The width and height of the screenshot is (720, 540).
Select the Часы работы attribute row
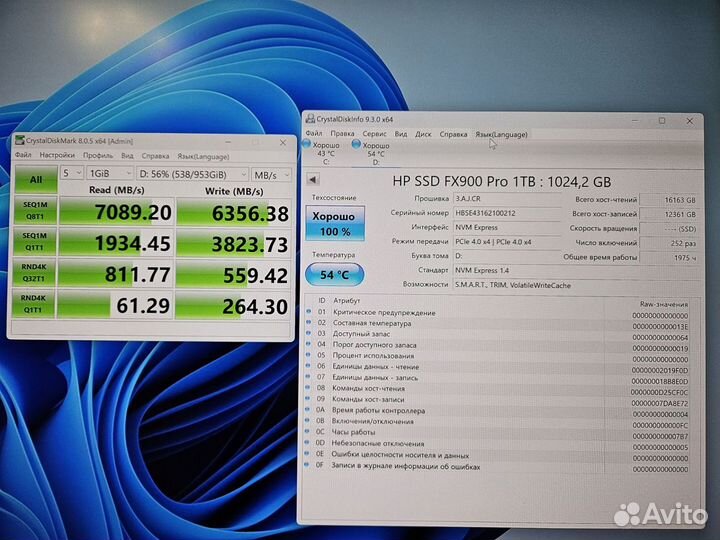tap(498, 432)
